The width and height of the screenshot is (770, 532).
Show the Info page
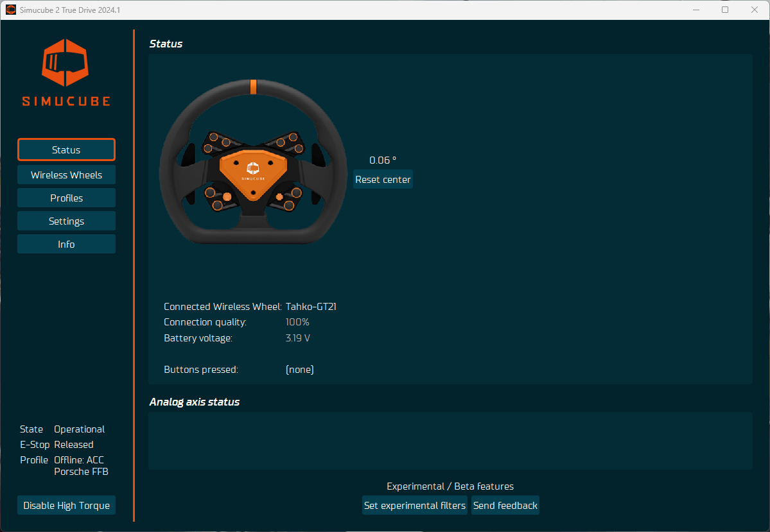[x=66, y=245]
